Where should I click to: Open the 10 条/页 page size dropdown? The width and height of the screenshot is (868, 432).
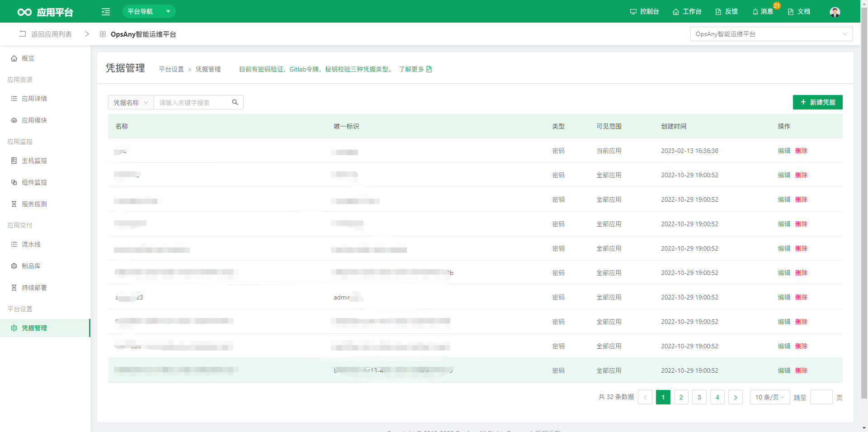coord(770,397)
